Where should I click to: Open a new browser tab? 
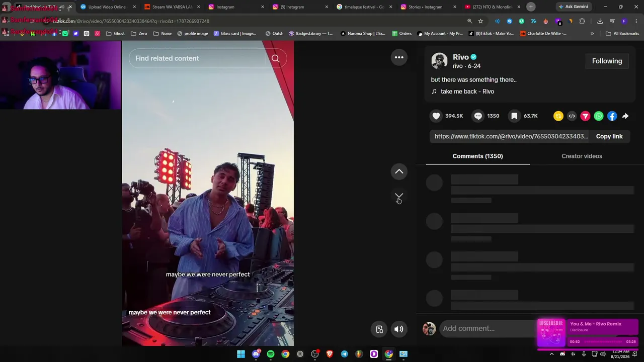(x=531, y=7)
